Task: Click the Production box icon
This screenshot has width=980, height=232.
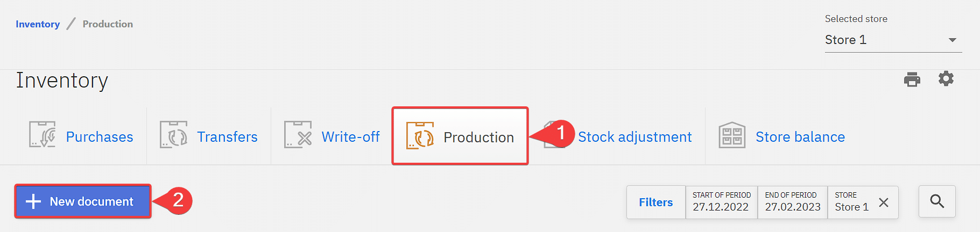Action: (420, 135)
